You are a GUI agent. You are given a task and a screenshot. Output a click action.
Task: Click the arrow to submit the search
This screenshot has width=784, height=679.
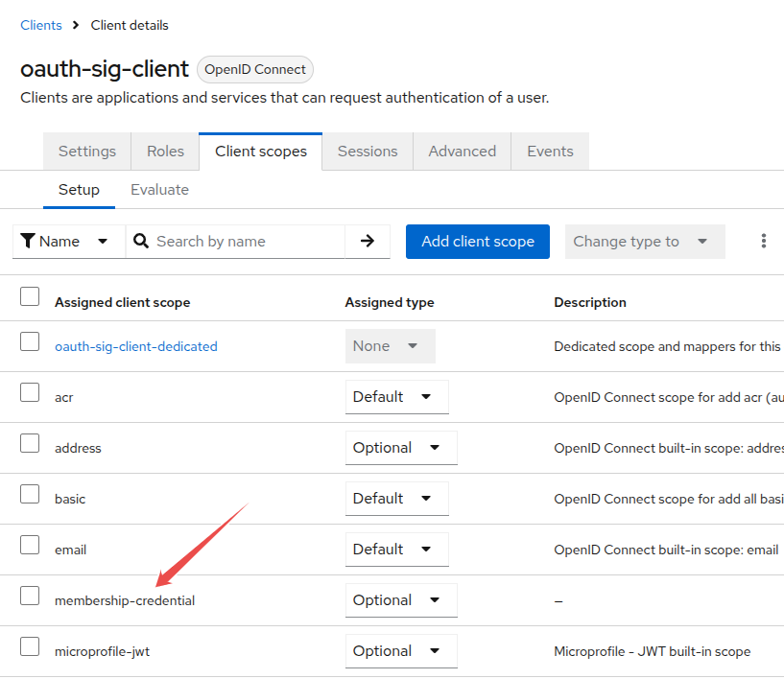(x=368, y=242)
